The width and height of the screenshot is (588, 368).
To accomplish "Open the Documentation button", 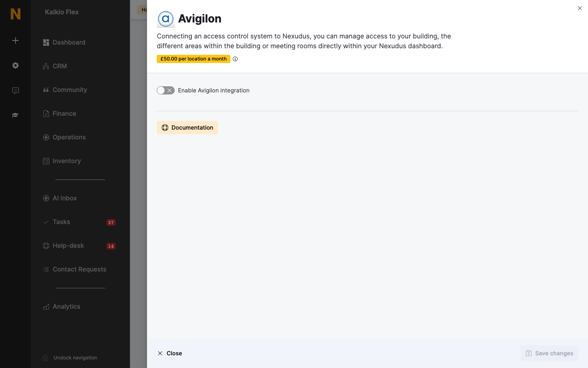I will tap(187, 128).
